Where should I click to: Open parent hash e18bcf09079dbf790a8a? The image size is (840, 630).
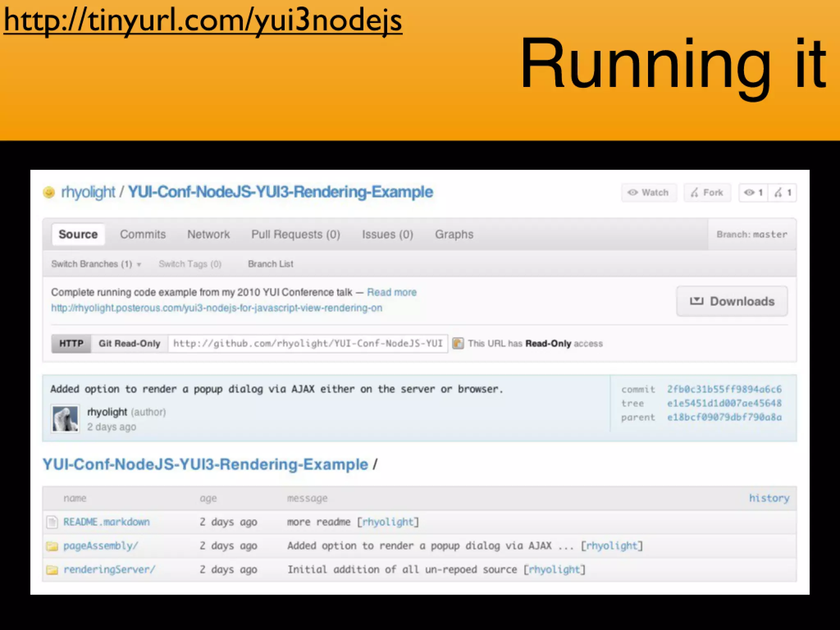724,417
